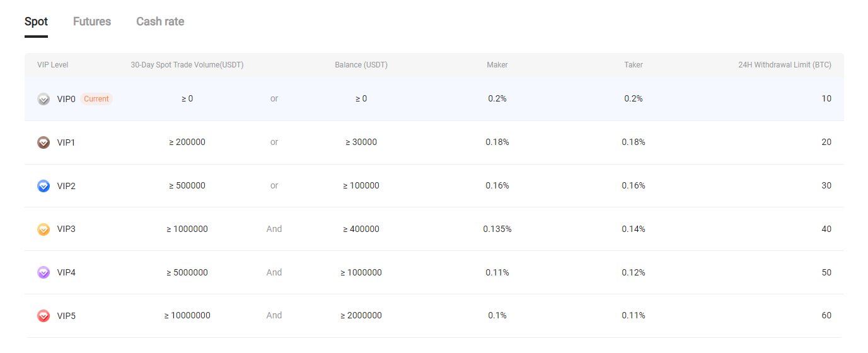Click the Taker column header
The image size is (868, 353).
tap(634, 65)
